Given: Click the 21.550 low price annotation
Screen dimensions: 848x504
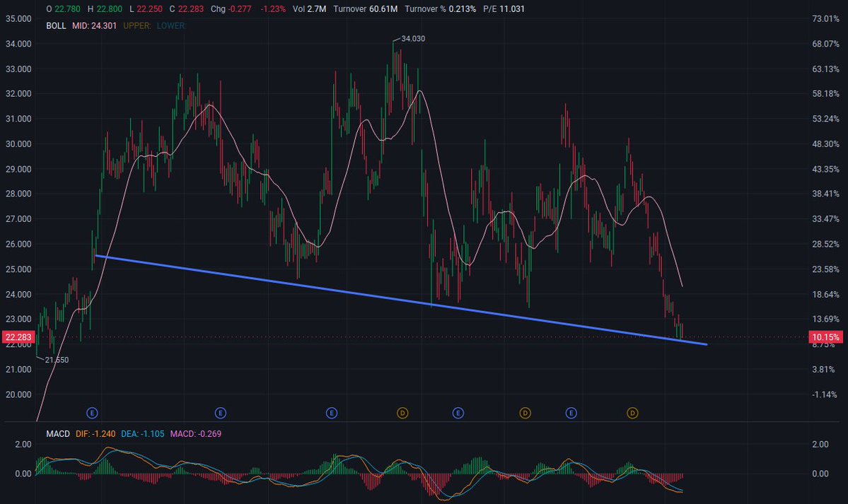Looking at the screenshot, I should [57, 360].
